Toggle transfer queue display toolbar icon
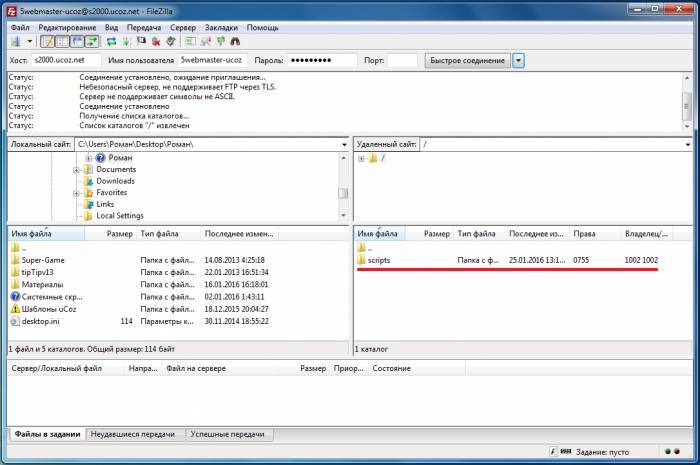Viewport: 700px width, 465px height. tap(92, 42)
